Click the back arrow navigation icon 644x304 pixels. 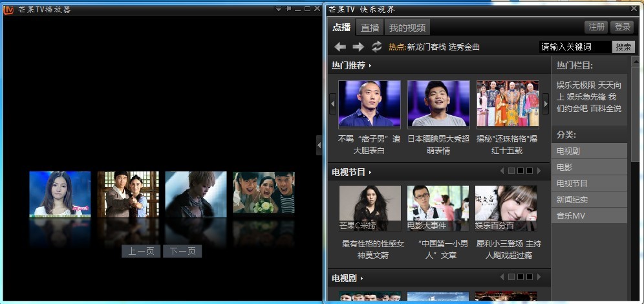(x=340, y=47)
